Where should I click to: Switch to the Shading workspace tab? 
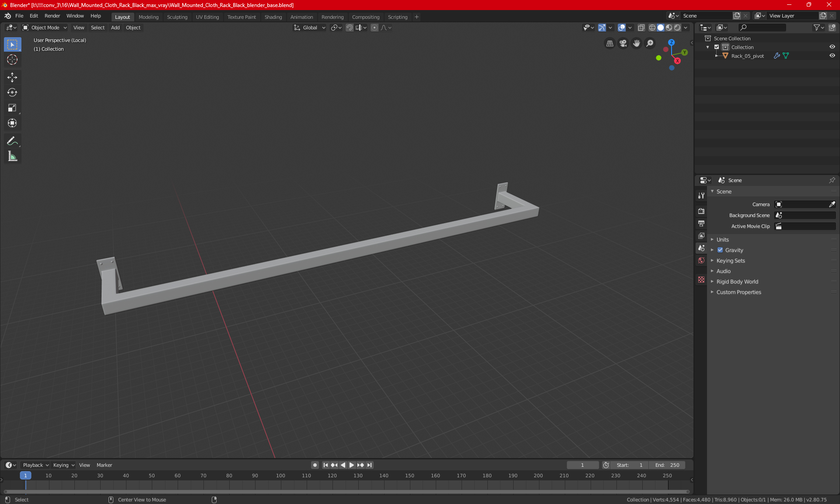pyautogui.click(x=273, y=17)
